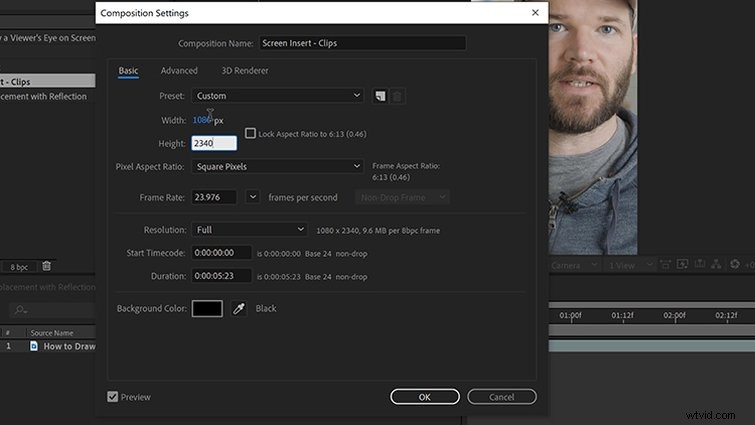
Task: Click the delete preset trash icon
Action: [x=397, y=96]
